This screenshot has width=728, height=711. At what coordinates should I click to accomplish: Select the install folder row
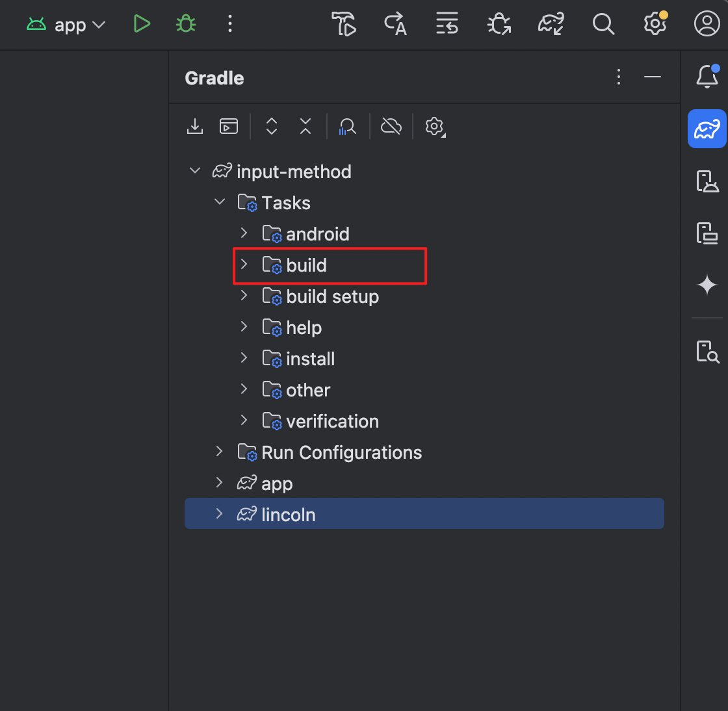click(424, 358)
